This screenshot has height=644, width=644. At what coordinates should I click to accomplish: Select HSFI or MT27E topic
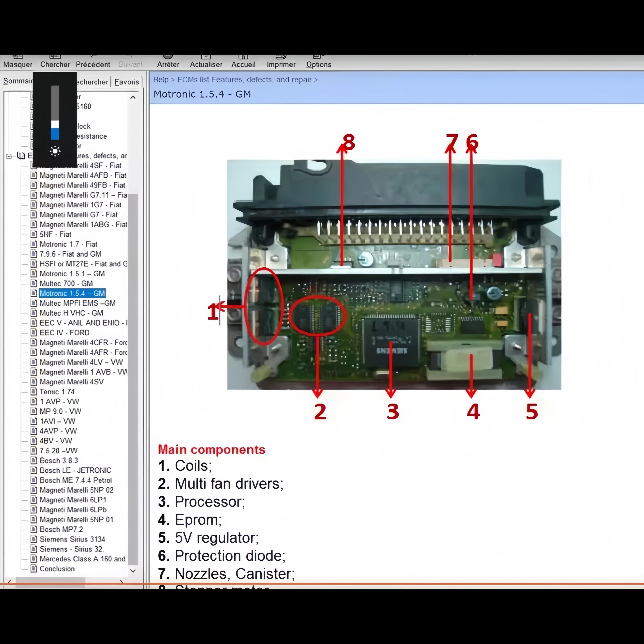pyautogui.click(x=83, y=264)
